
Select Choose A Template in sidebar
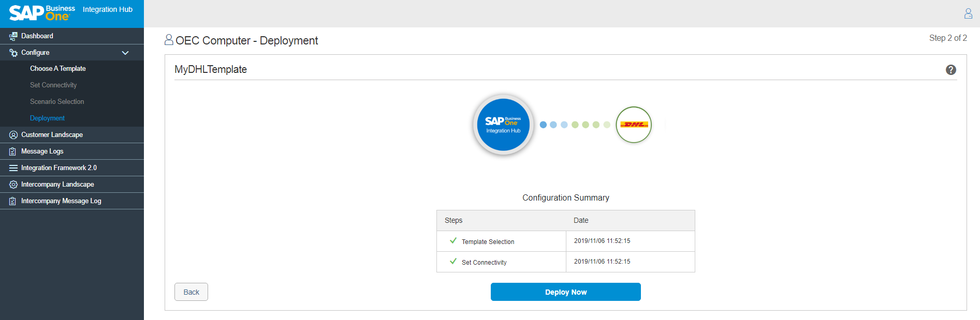click(57, 69)
